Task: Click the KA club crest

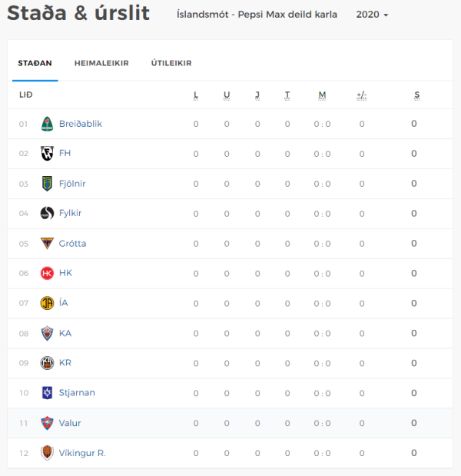Action: point(47,333)
